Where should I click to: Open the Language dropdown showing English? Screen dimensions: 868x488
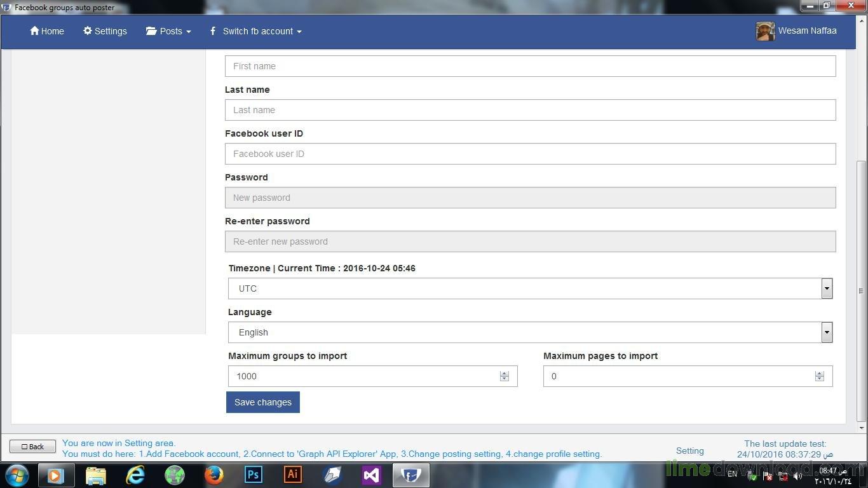[826, 332]
